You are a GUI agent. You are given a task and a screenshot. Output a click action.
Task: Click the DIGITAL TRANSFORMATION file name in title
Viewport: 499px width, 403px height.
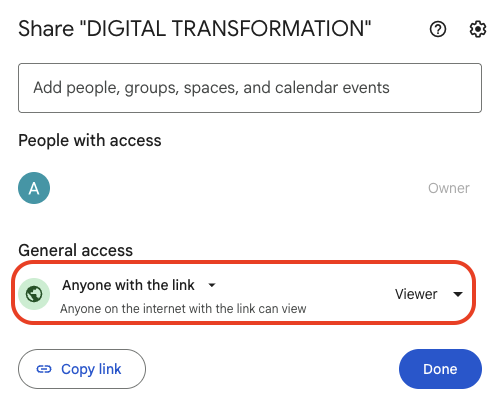tap(228, 28)
